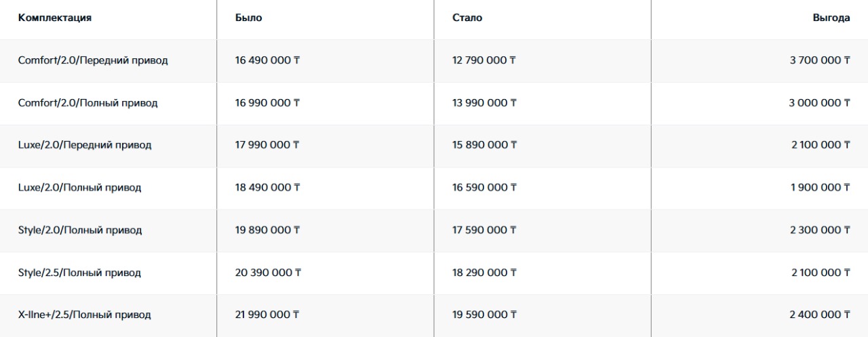This screenshot has height=337, width=868.
Task: Select the new price 12 790 000 ₸
Action: [x=484, y=60]
